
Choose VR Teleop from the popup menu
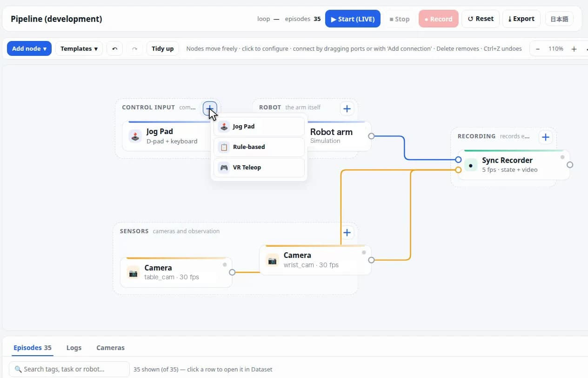(259, 168)
